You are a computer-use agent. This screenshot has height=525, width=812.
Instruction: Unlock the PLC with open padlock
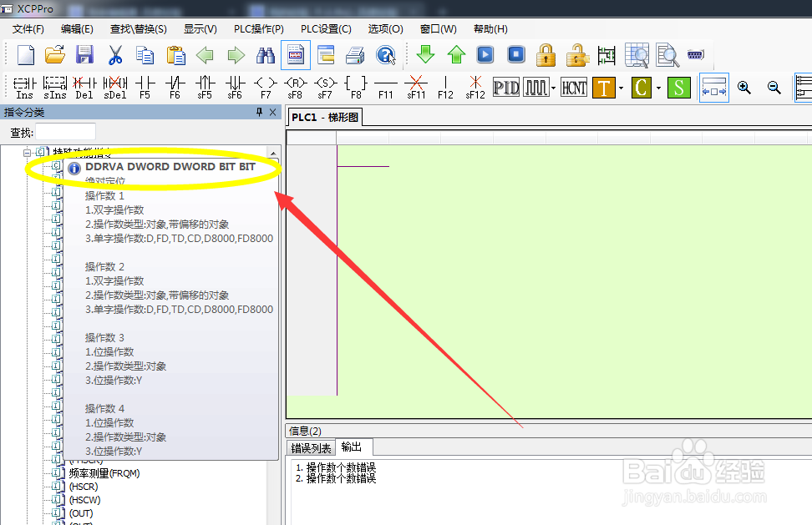click(577, 55)
